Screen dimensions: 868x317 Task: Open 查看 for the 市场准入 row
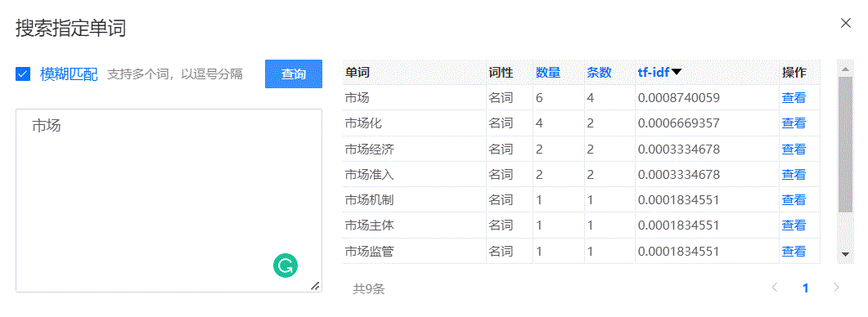[x=794, y=174]
